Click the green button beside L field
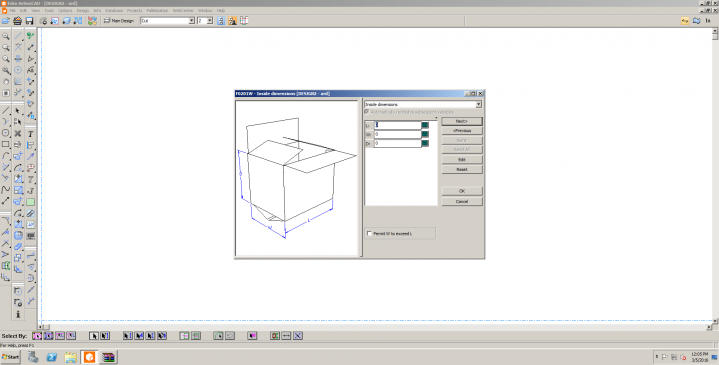The image size is (719, 365). click(x=425, y=125)
